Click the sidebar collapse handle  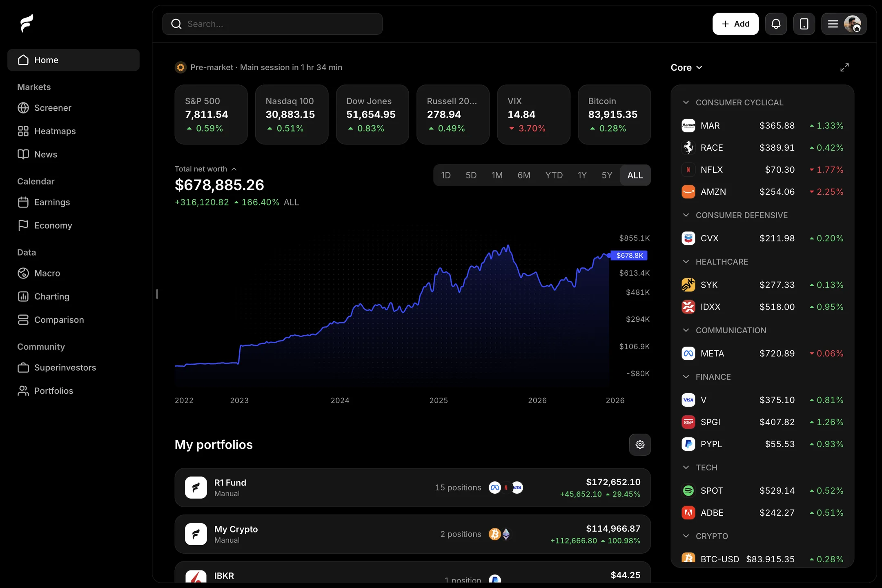(157, 294)
